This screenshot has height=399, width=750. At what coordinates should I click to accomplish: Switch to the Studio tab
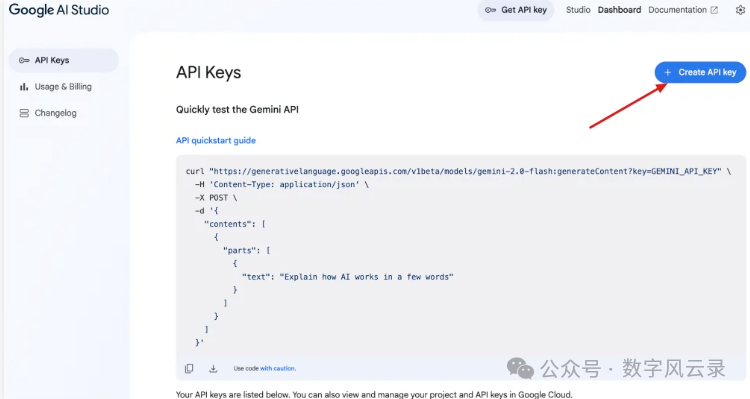[x=578, y=10]
